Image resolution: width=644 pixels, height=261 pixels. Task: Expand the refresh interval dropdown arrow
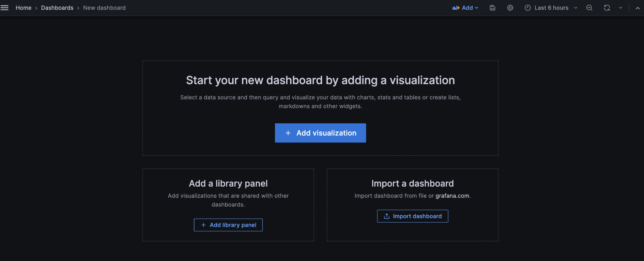click(621, 8)
